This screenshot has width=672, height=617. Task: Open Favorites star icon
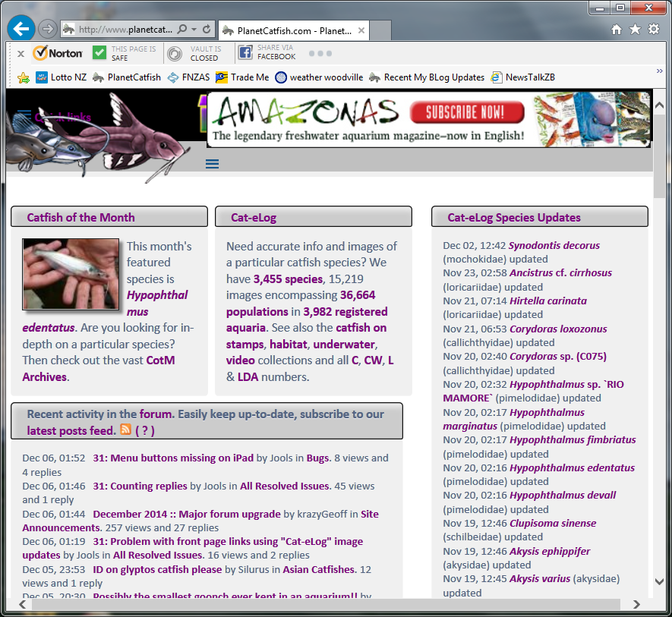[635, 29]
